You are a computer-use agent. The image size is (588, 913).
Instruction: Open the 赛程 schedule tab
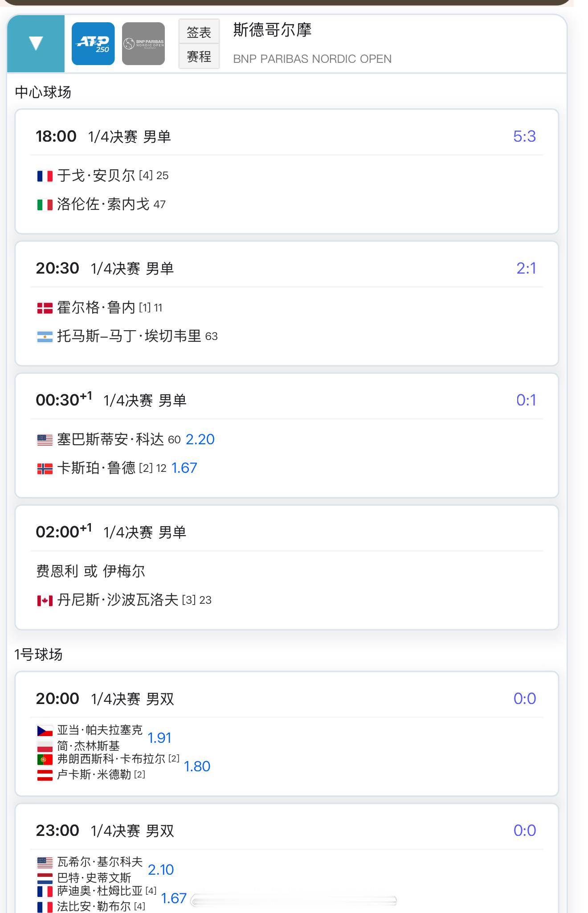point(199,57)
